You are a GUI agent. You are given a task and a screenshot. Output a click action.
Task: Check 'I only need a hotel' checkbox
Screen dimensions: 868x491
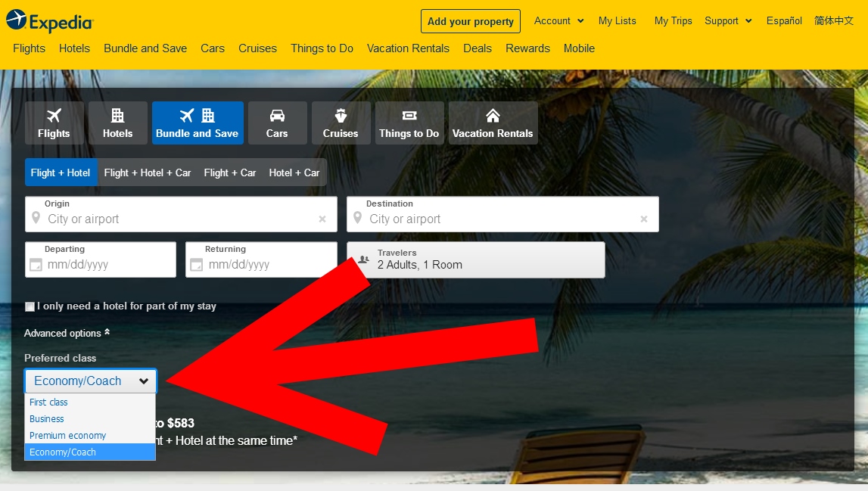click(x=30, y=306)
